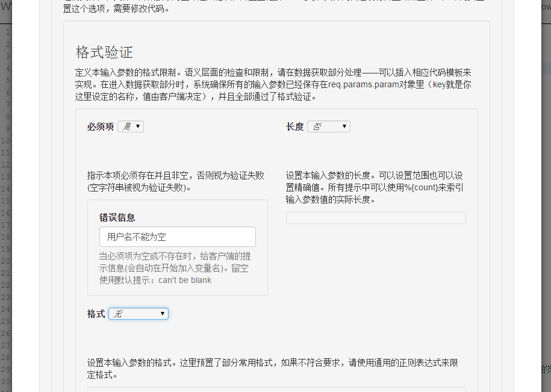
Task: Click the help text mentioning can't be blank
Action: pyautogui.click(x=175, y=268)
